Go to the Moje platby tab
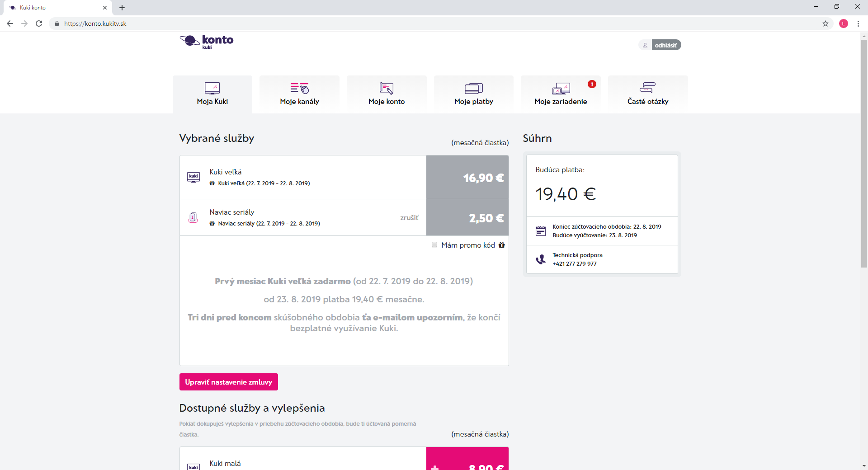Viewport: 868px width, 470px height. (474, 94)
